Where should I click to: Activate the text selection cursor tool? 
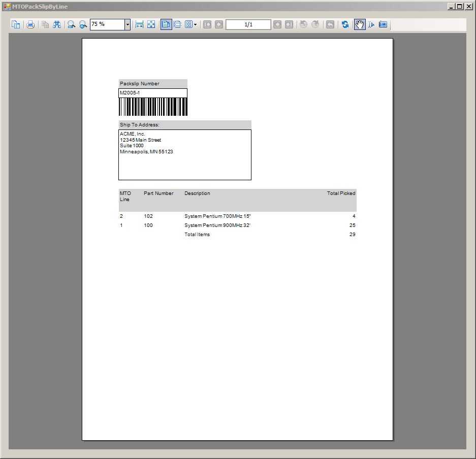(x=371, y=24)
